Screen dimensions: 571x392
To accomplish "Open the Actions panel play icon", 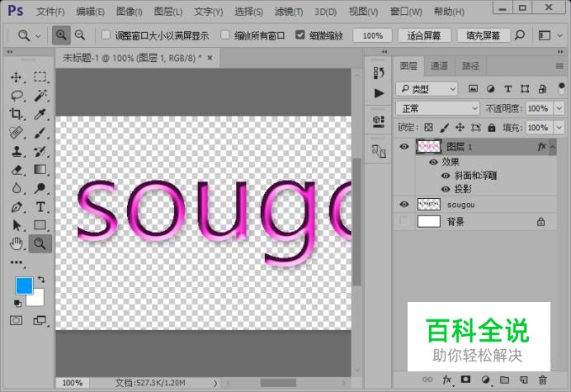I will tap(379, 93).
